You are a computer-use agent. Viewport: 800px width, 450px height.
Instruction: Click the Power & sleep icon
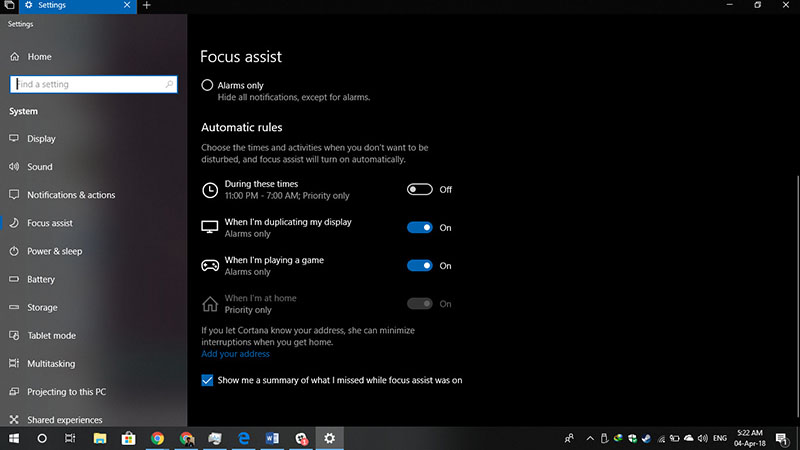(x=14, y=251)
